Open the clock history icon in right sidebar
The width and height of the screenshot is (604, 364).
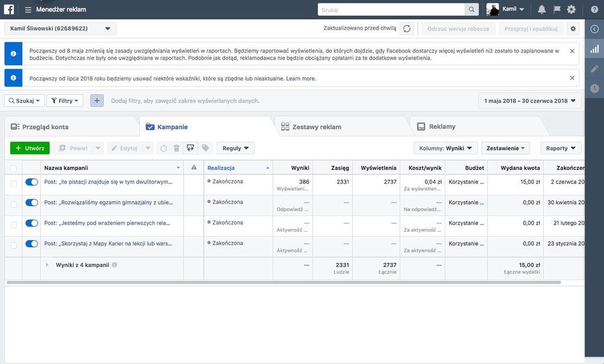[x=595, y=88]
